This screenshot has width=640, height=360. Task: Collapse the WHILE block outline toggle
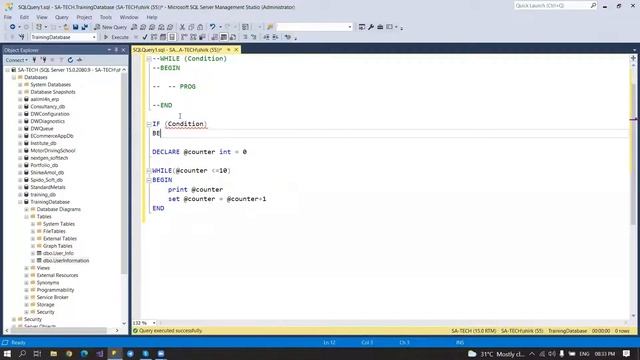tap(149, 171)
